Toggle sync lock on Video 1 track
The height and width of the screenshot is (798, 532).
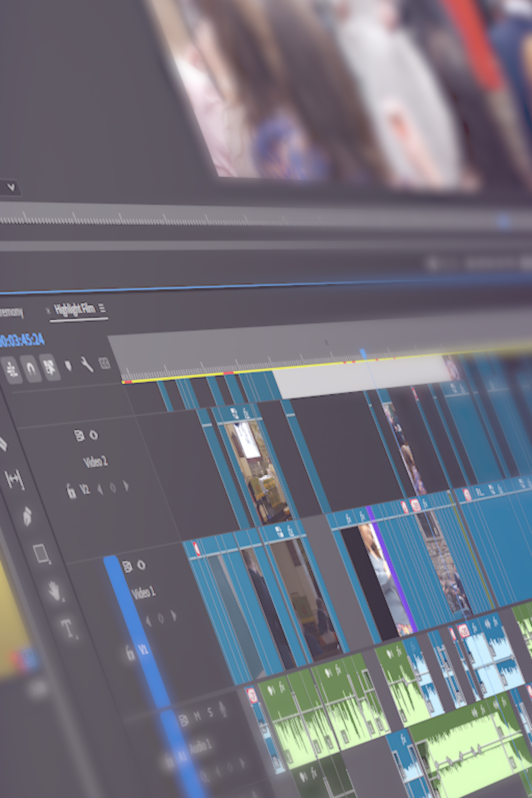click(127, 566)
